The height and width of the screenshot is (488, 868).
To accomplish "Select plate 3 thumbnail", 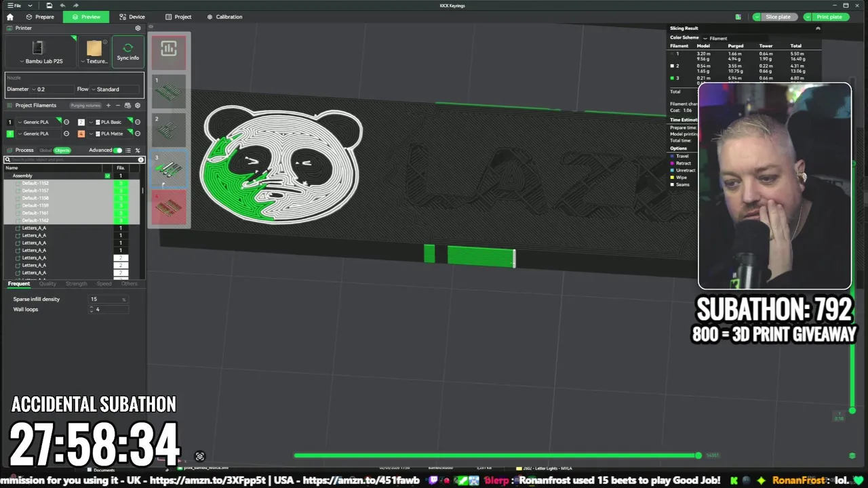I will tap(169, 168).
